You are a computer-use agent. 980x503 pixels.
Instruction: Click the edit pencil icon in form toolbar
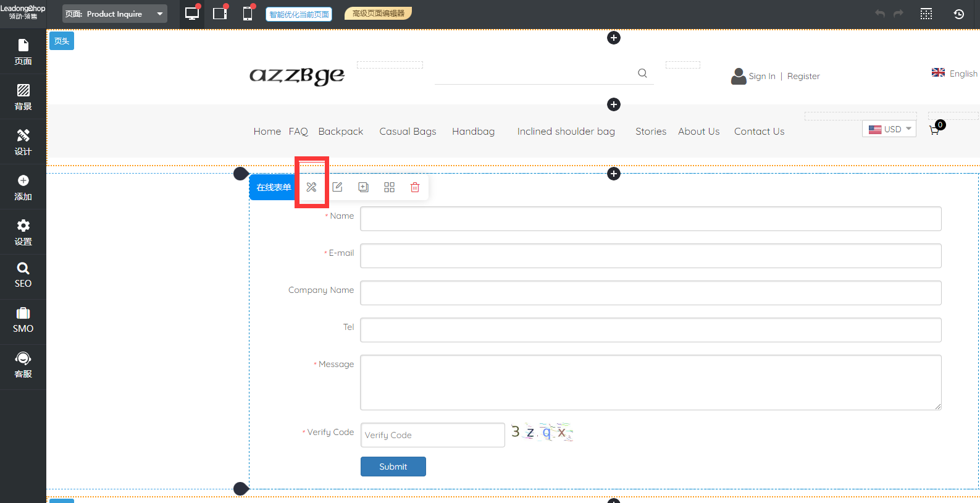pyautogui.click(x=337, y=187)
